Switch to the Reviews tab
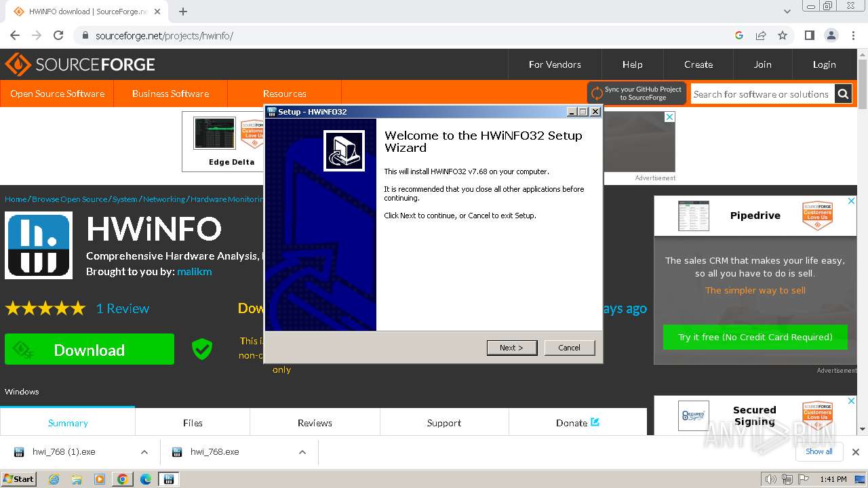This screenshot has width=868, height=488. click(x=315, y=422)
